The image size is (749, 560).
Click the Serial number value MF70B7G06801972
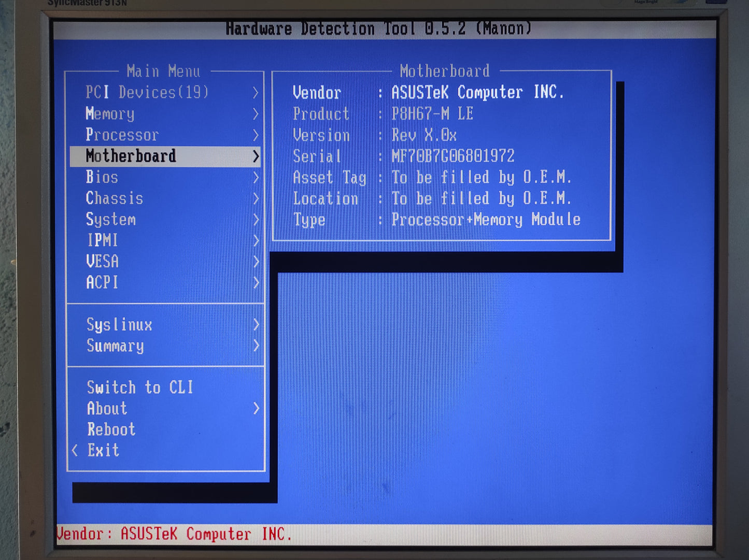click(453, 156)
